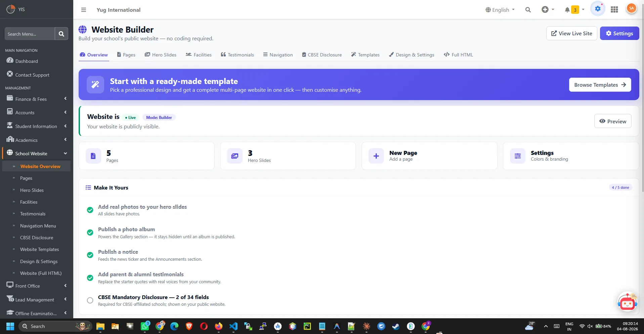Open Design & Settings in the sidebar
This screenshot has height=334, width=644.
click(x=39, y=261)
